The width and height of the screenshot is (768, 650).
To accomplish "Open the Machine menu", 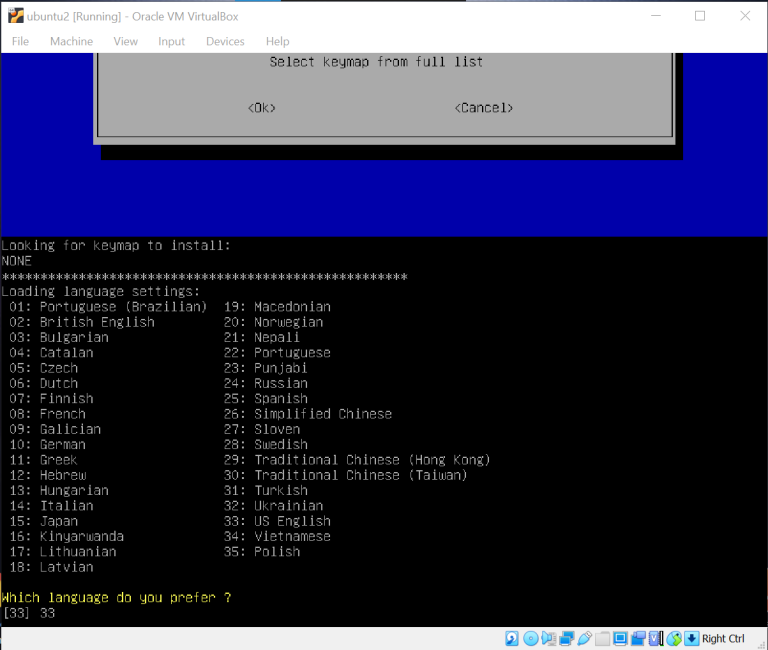I will pyautogui.click(x=71, y=41).
